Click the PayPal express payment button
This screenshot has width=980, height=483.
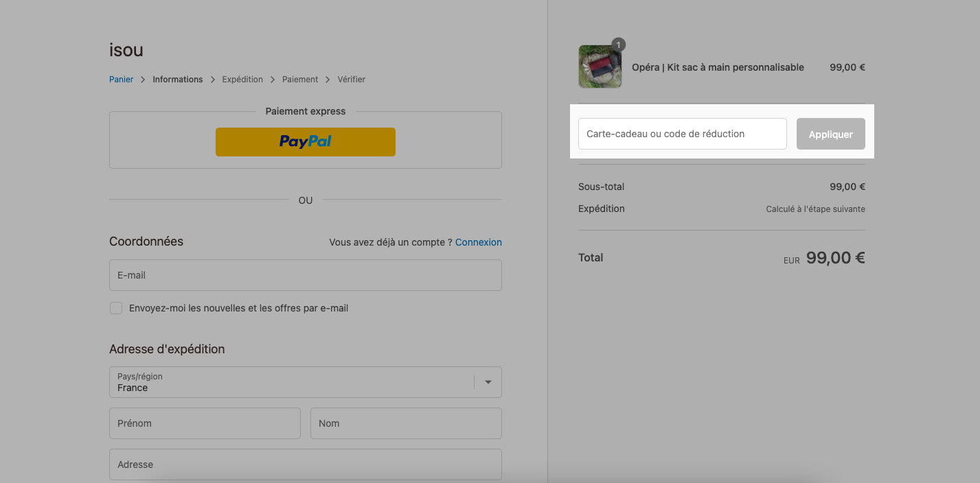[x=306, y=141]
